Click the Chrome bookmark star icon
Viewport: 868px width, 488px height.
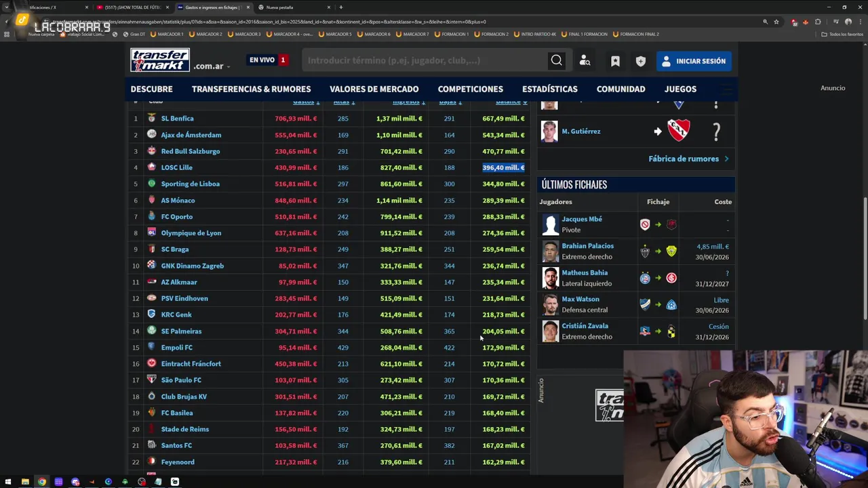tap(776, 22)
